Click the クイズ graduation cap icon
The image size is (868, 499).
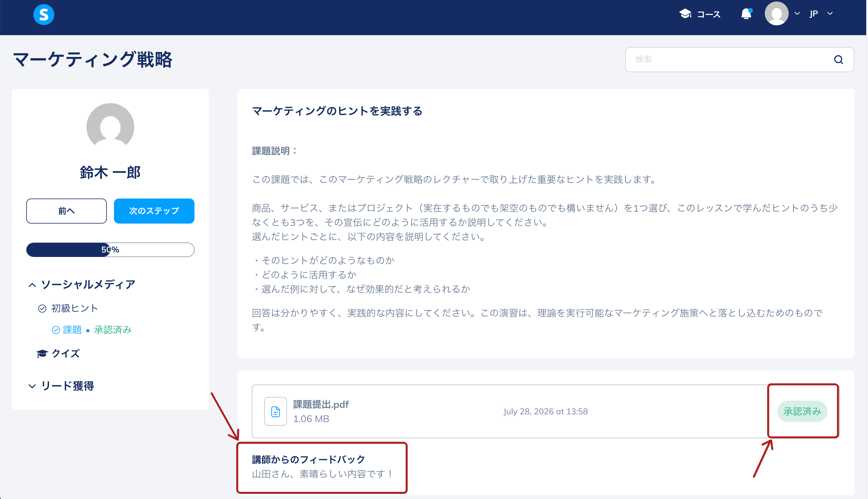click(42, 353)
